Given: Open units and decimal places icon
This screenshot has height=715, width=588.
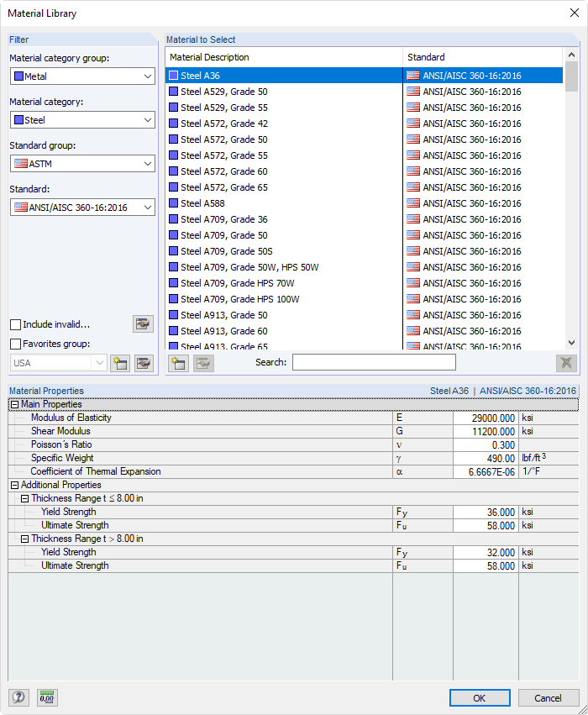Looking at the screenshot, I should pyautogui.click(x=47, y=697).
